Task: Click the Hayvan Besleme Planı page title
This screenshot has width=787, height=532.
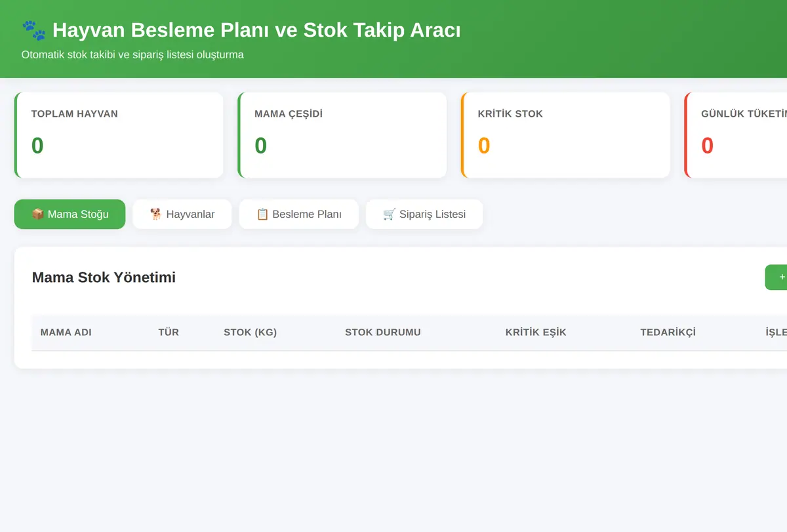Action: click(x=256, y=30)
